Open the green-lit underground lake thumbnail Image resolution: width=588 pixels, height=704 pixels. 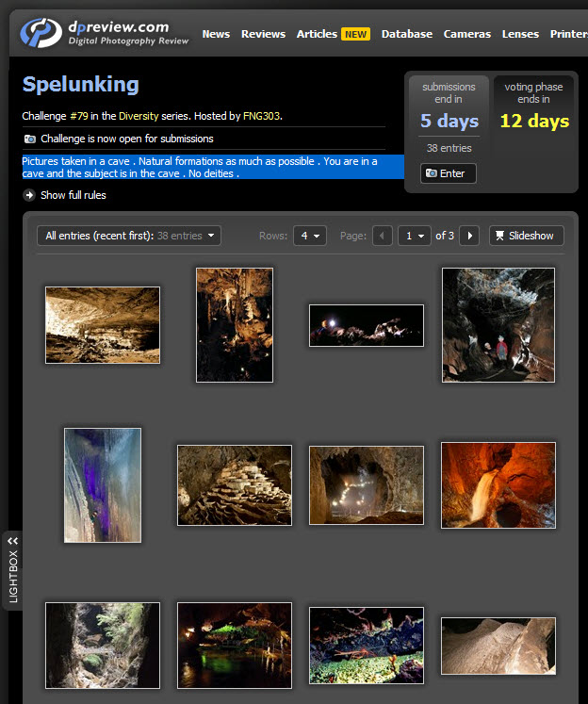point(235,646)
